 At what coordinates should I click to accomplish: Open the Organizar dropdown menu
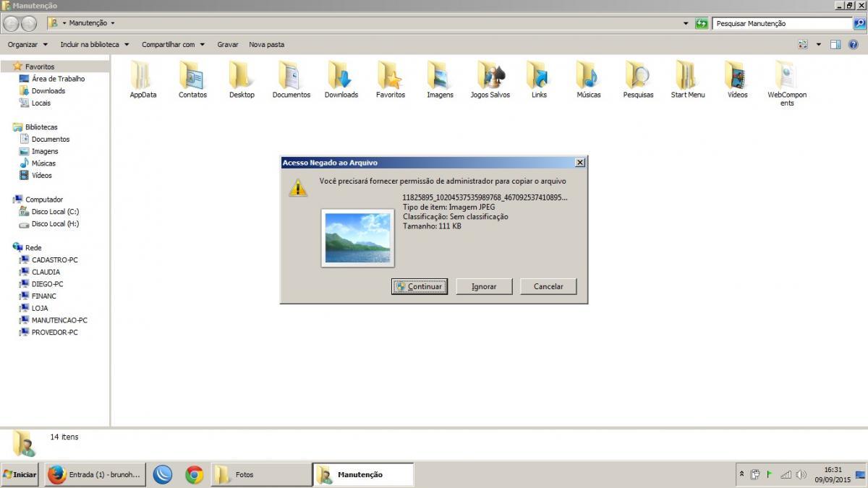click(x=27, y=44)
